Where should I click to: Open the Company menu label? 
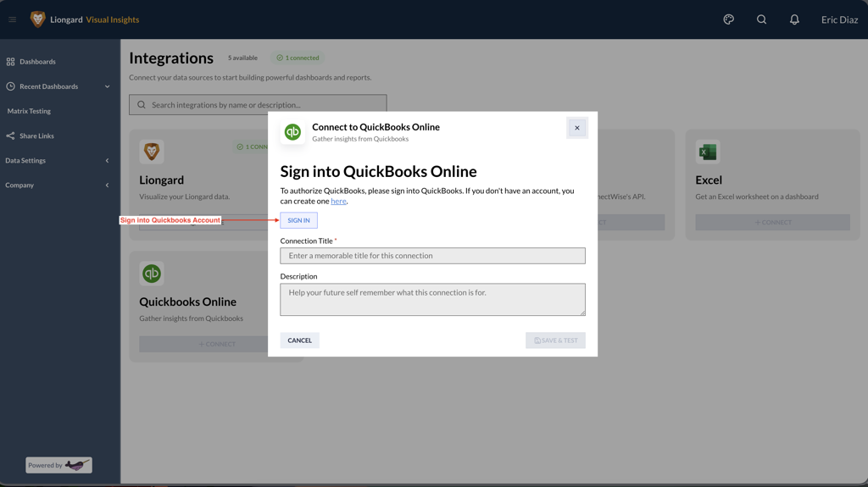pos(19,185)
